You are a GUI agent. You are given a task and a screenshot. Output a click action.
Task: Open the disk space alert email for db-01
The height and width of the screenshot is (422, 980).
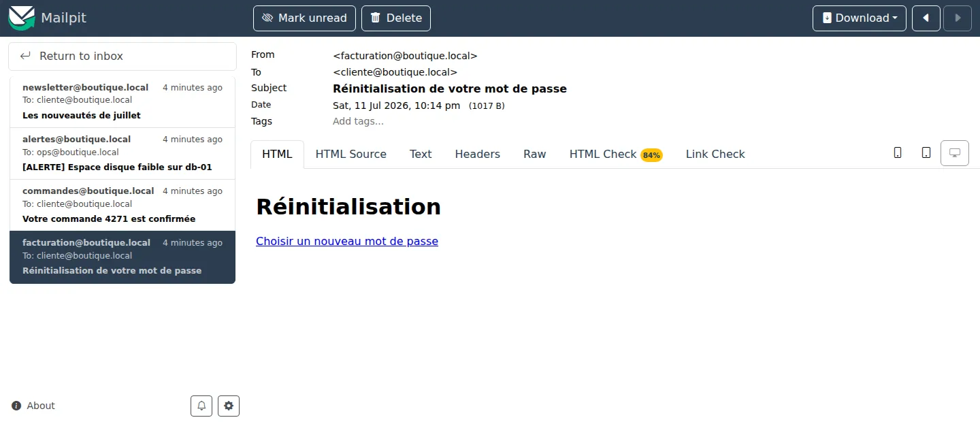(122, 153)
